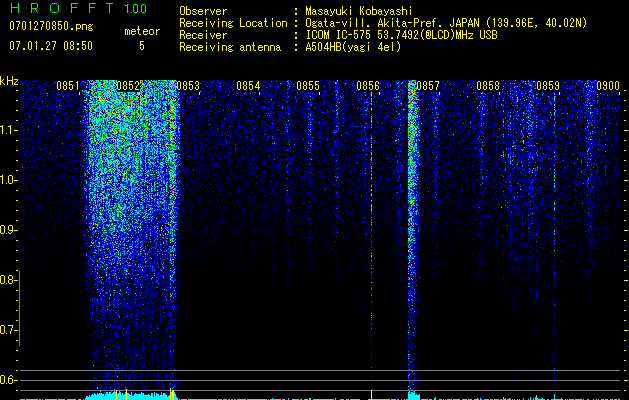Click the A504HB(yagi 4el) antenna text
Viewport: 629px width, 400px height.
[x=353, y=47]
